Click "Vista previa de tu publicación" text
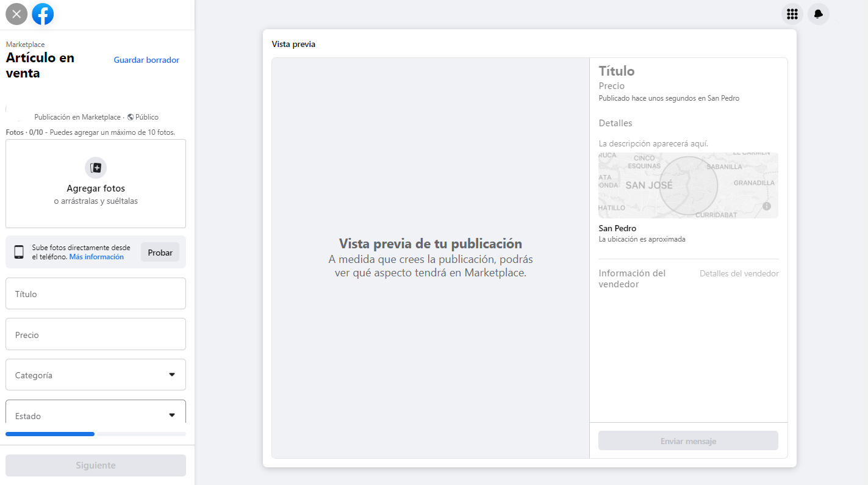This screenshot has width=868, height=485. tap(431, 244)
